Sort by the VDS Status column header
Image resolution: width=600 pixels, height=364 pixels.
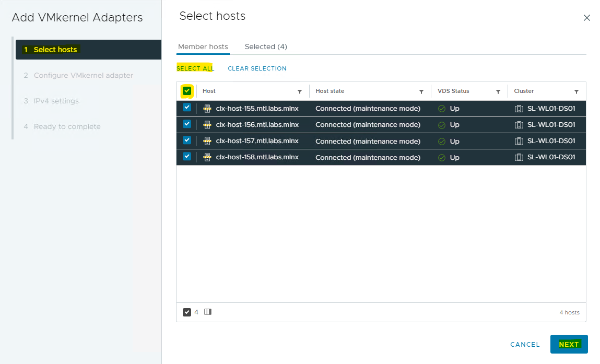[x=453, y=91]
